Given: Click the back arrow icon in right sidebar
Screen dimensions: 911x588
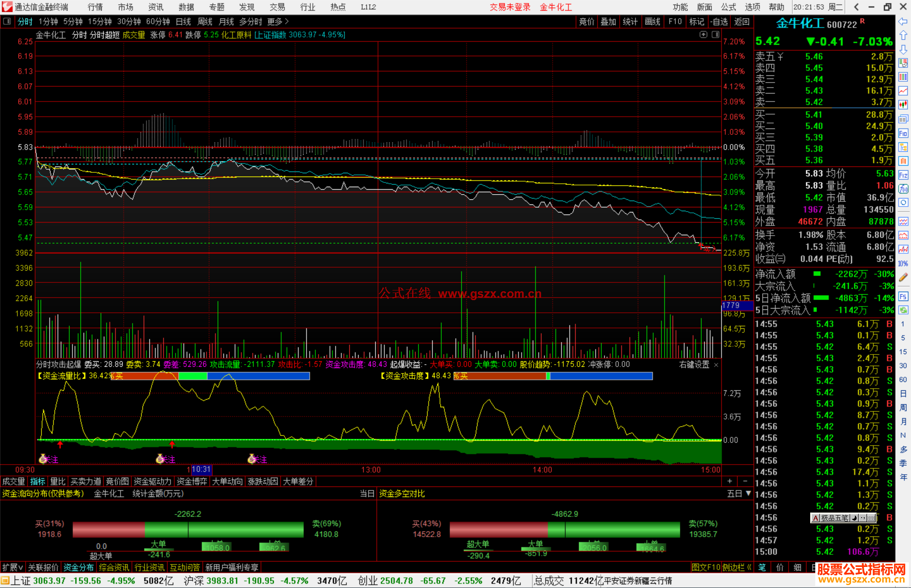Looking at the screenshot, I should click(x=903, y=21).
